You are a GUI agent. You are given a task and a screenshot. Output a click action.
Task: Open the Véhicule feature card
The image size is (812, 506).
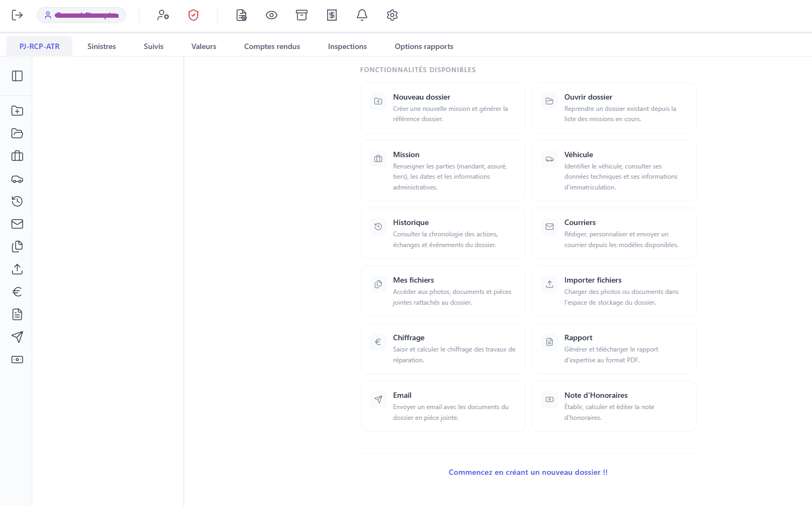[x=614, y=171]
